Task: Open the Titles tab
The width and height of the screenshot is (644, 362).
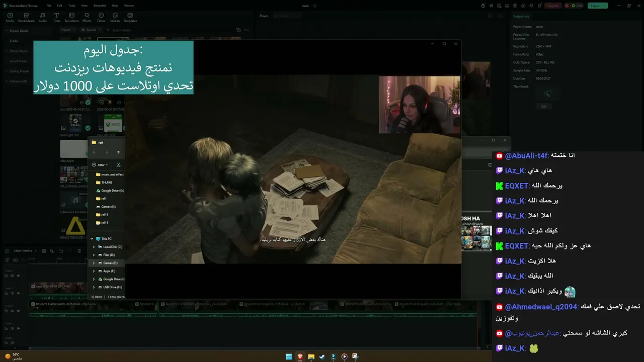Action: [56, 18]
